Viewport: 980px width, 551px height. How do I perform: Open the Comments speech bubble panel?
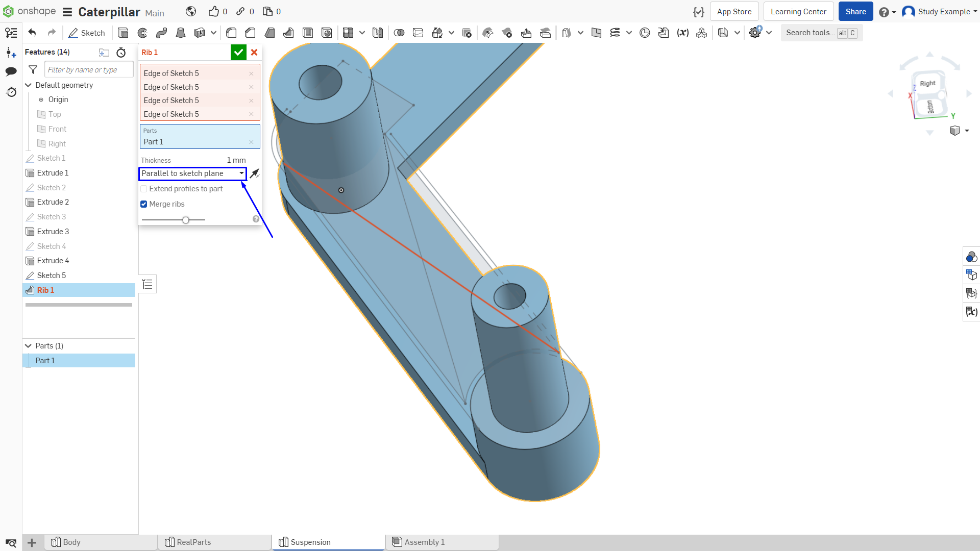pyautogui.click(x=11, y=71)
